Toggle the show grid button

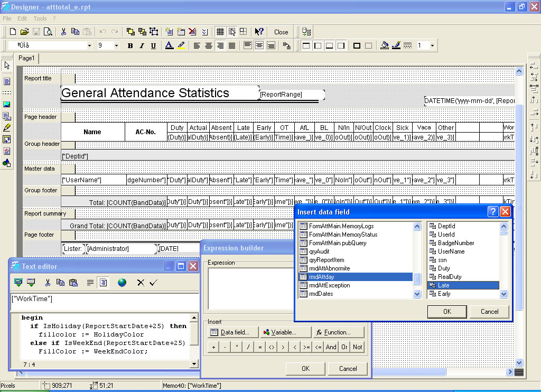click(x=220, y=32)
